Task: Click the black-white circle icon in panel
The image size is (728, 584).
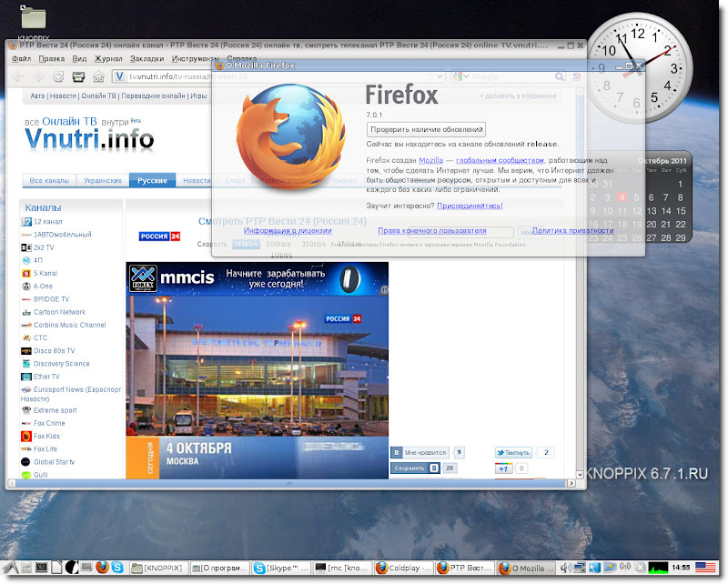Action: pos(72,568)
